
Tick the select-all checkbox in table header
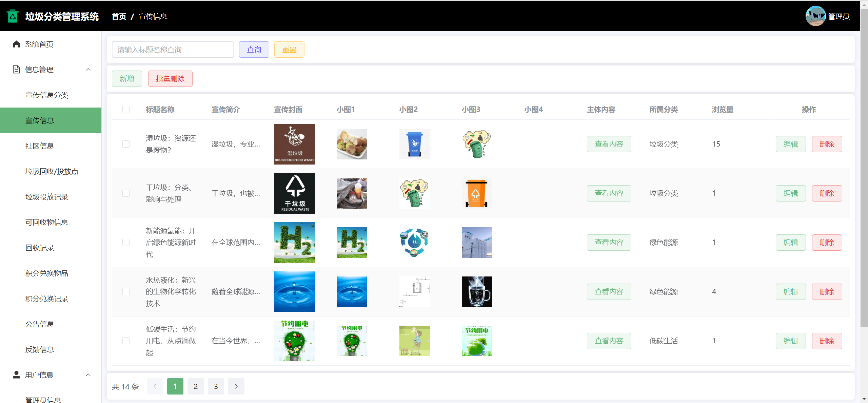(126, 109)
